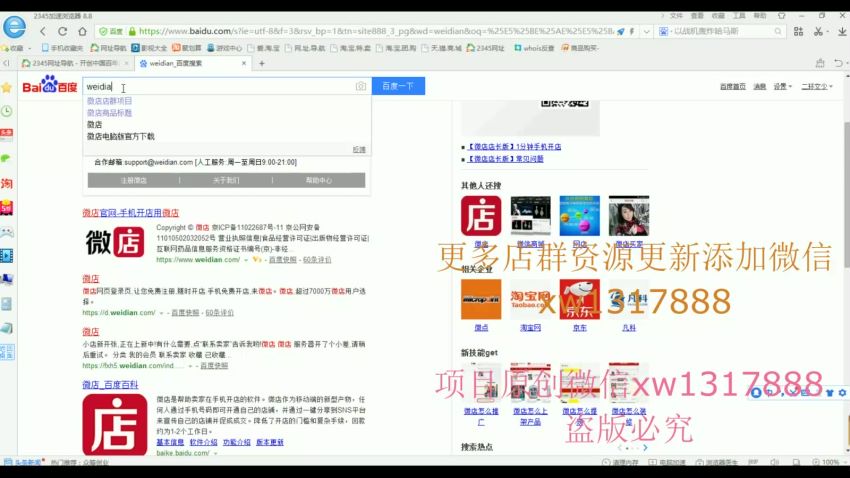Choose suggestion 微店店群项目

pyautogui.click(x=110, y=101)
